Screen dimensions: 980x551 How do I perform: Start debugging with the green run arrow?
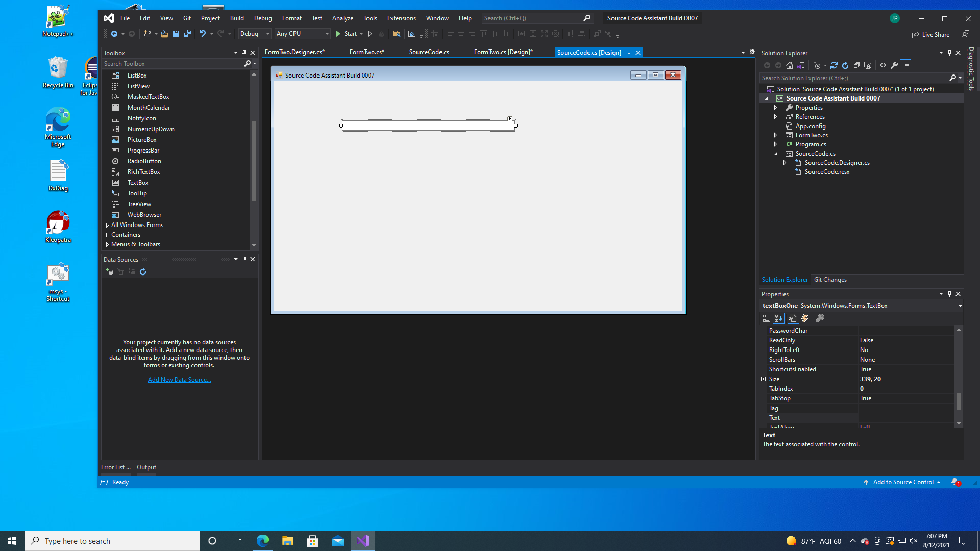click(338, 34)
